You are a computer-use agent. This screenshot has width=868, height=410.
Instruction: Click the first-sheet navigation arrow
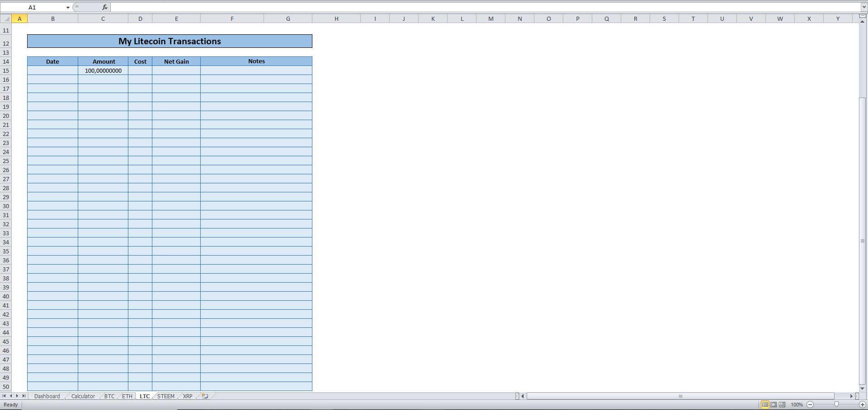5,396
